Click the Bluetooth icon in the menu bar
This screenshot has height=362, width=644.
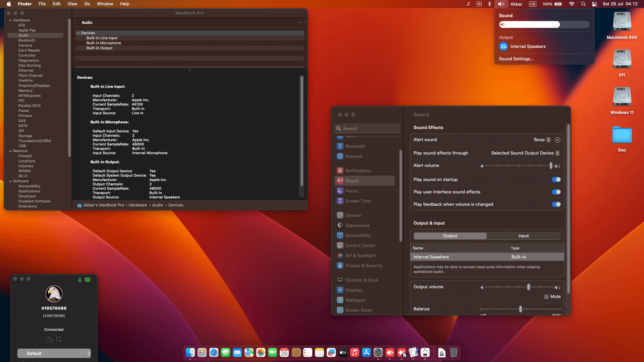coord(489,4)
